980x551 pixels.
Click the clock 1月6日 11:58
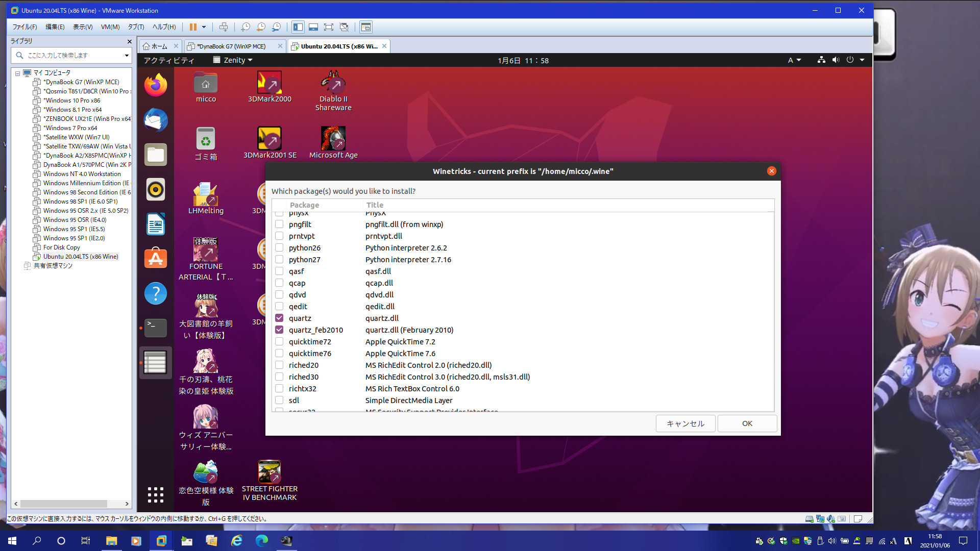(523, 60)
